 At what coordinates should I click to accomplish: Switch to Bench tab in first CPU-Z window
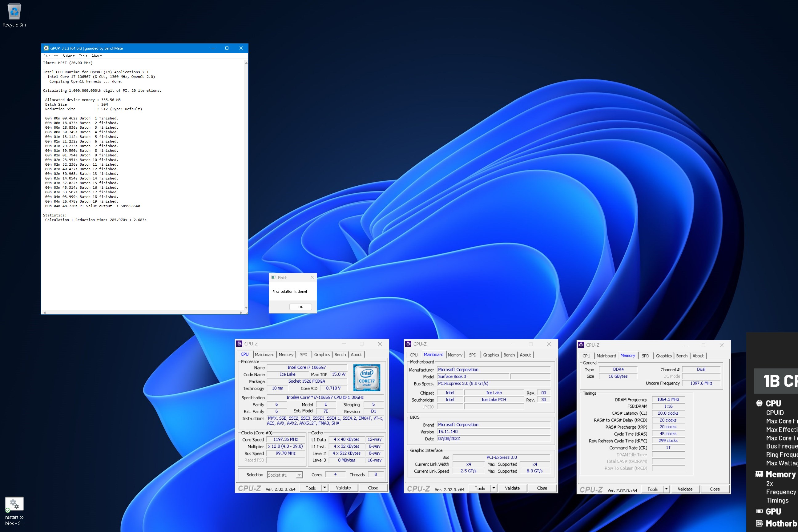click(340, 355)
